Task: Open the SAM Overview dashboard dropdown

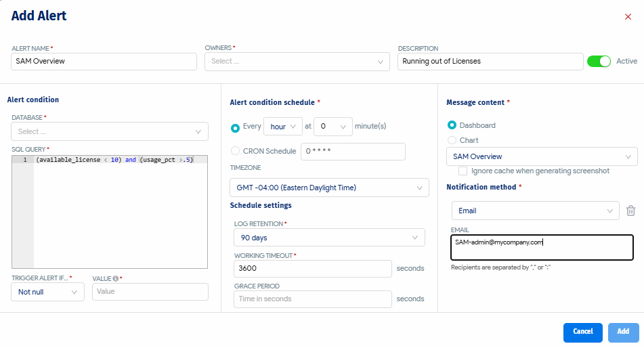Action: click(541, 156)
